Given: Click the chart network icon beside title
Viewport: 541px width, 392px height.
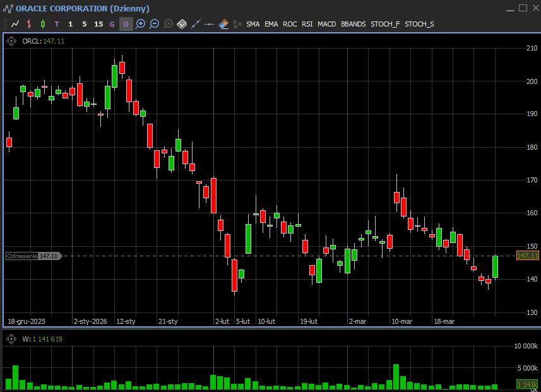Looking at the screenshot, I should pos(9,9).
